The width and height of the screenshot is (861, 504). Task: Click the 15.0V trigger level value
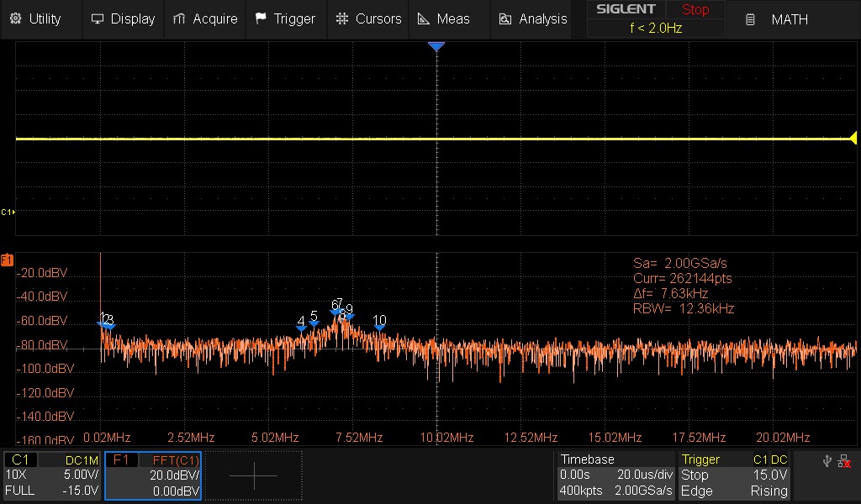[770, 475]
